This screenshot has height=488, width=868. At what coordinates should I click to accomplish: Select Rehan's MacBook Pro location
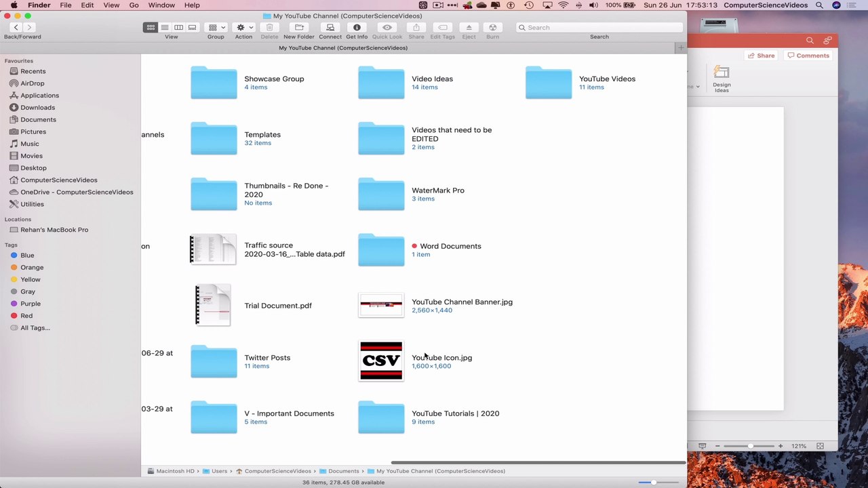coord(54,230)
